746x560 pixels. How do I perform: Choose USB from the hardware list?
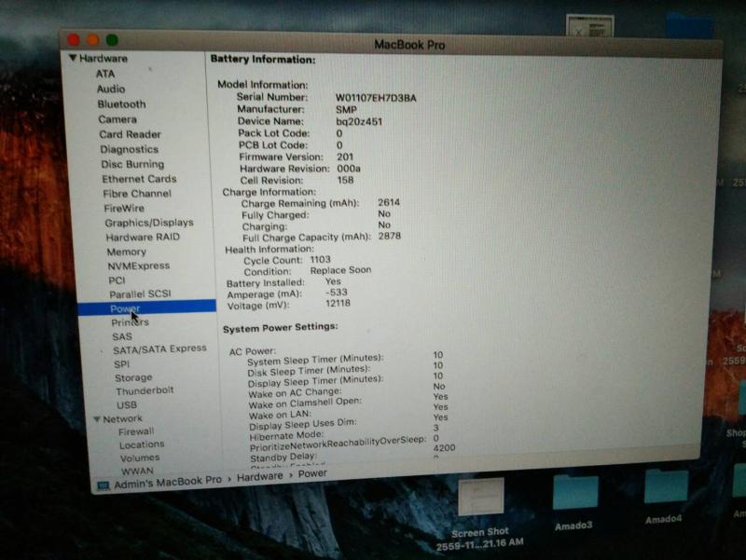[127, 405]
